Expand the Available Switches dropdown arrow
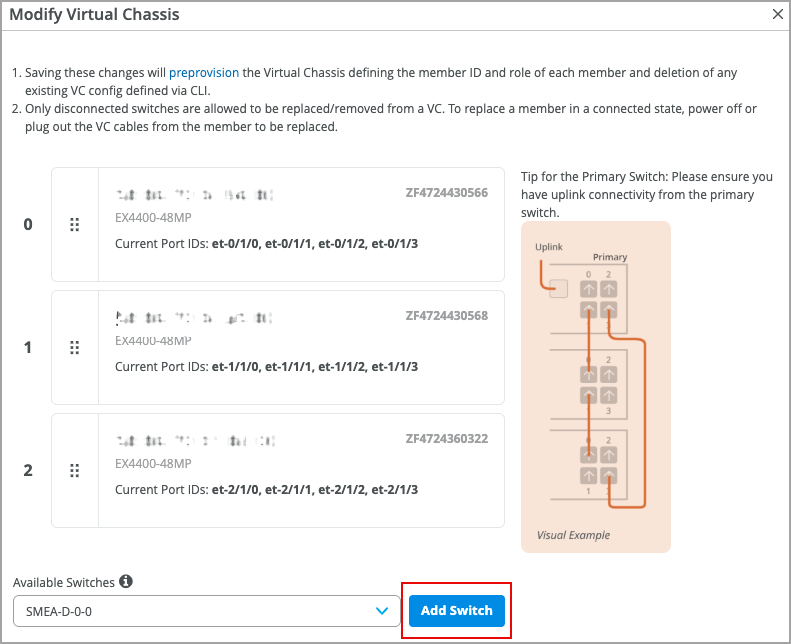Screen dimensions: 791x644 [x=381, y=610]
